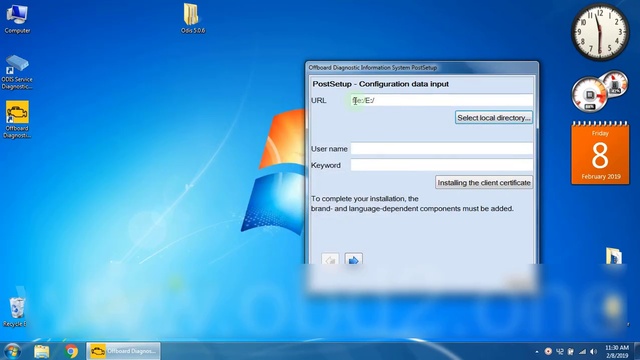The height and width of the screenshot is (360, 640).
Task: Click the network signal tray icon
Action: tap(582, 351)
